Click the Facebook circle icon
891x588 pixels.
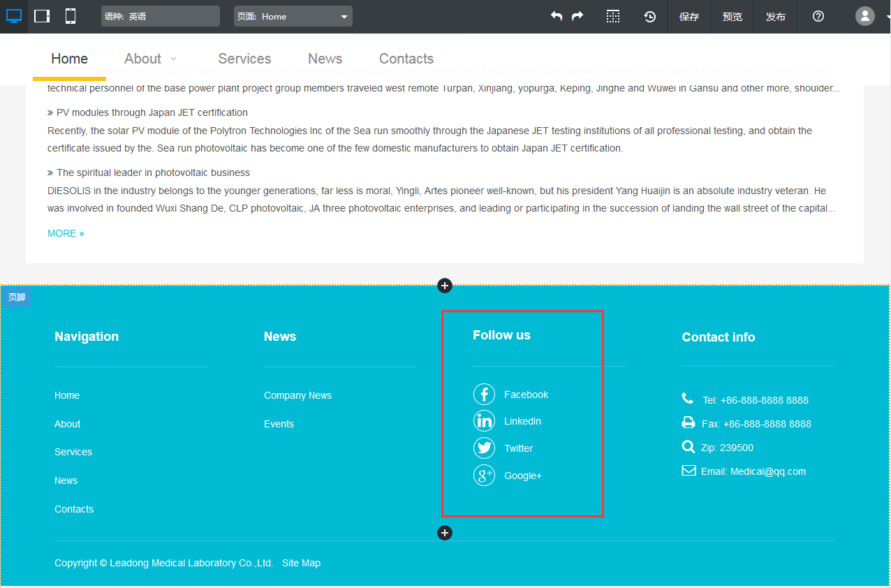[x=484, y=395]
